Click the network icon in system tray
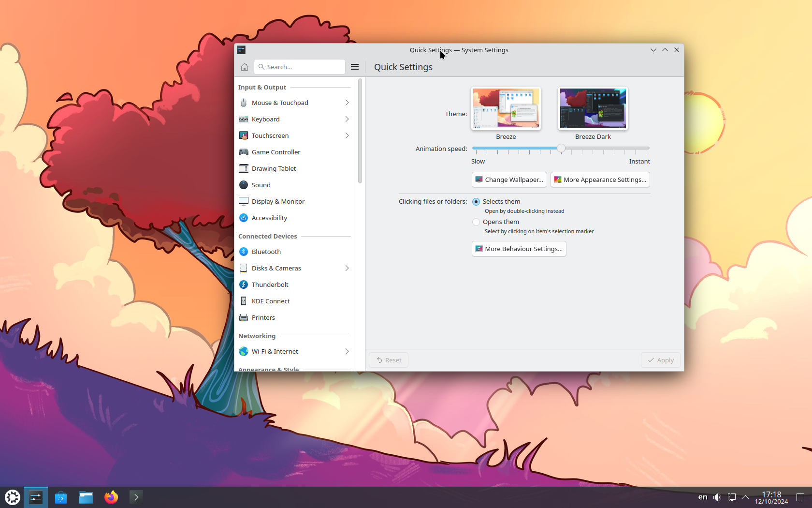Viewport: 812px width, 508px height. (x=732, y=497)
